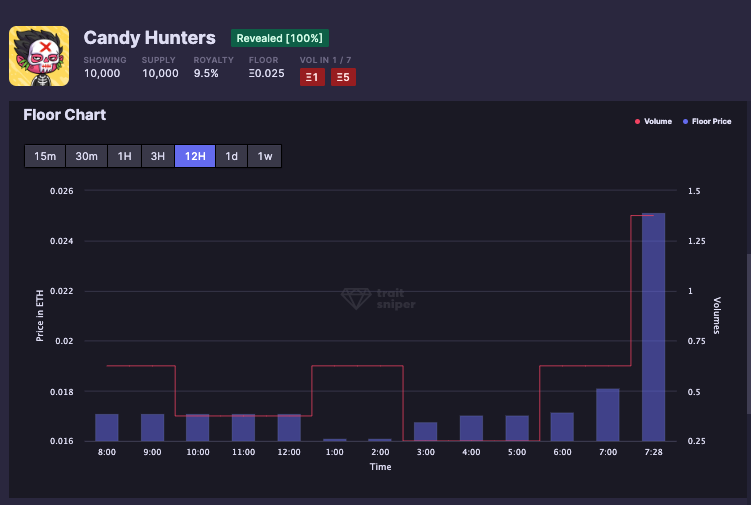Click the Price in ETH axis title
The width and height of the screenshot is (751, 505).
coord(40,316)
